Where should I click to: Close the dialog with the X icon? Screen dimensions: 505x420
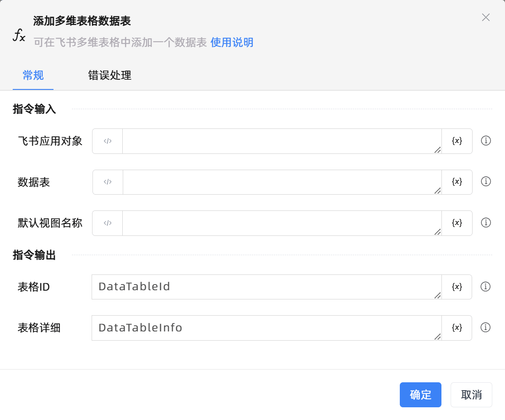(x=486, y=18)
